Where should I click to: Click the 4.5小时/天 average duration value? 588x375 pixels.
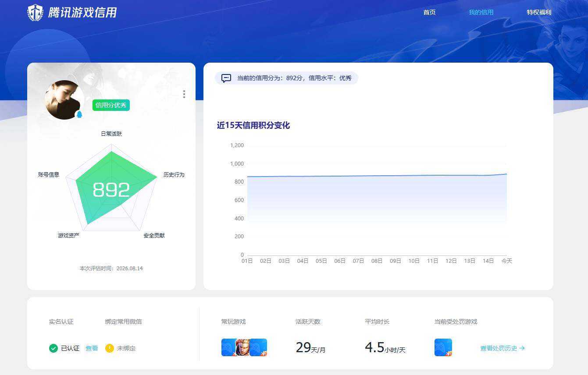pos(385,347)
